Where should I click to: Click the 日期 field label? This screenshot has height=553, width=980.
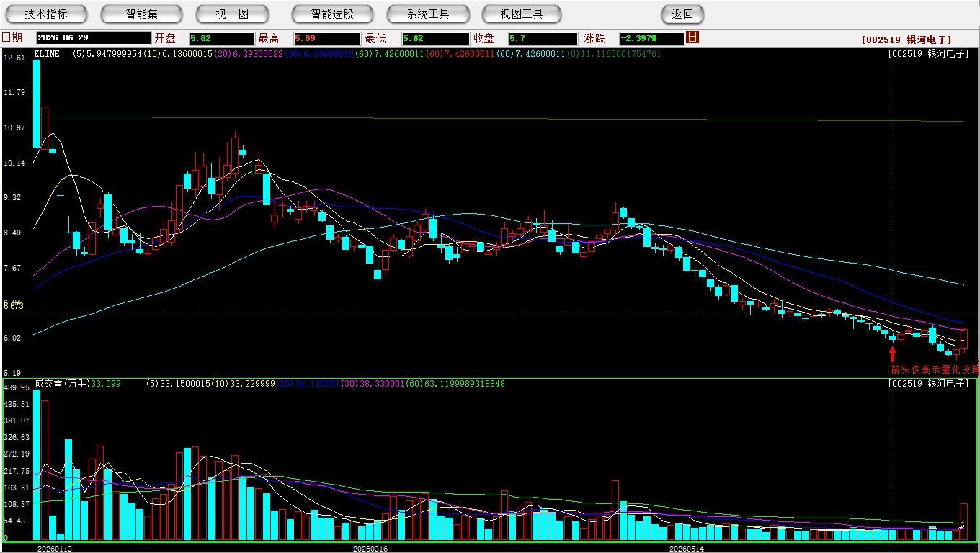[12, 38]
